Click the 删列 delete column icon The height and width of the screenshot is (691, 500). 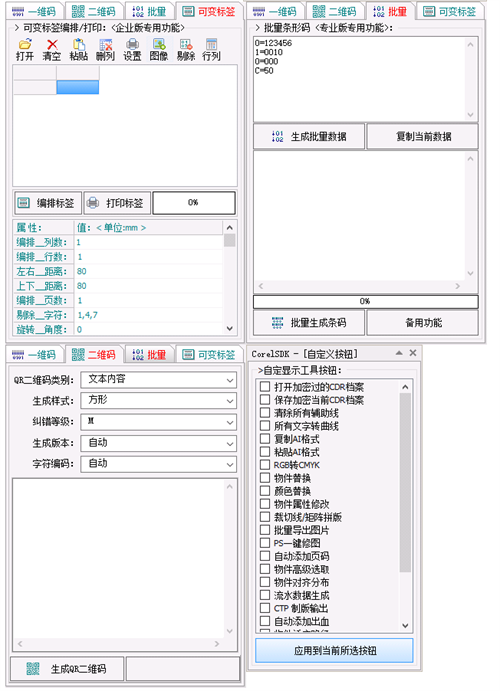point(106,49)
